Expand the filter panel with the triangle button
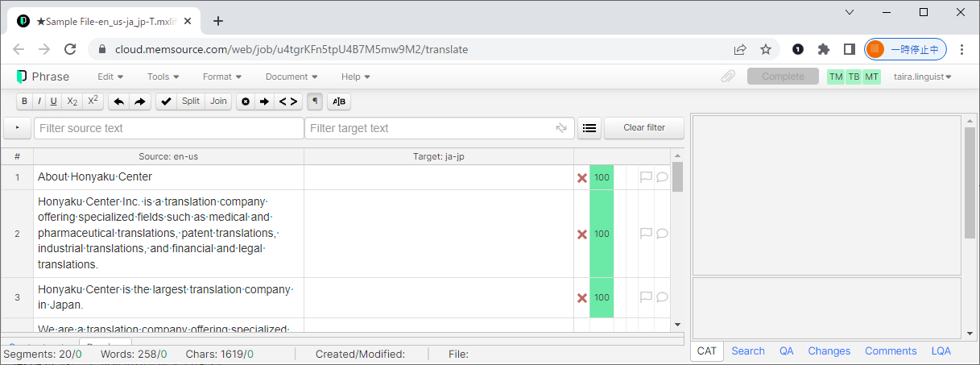 point(17,128)
